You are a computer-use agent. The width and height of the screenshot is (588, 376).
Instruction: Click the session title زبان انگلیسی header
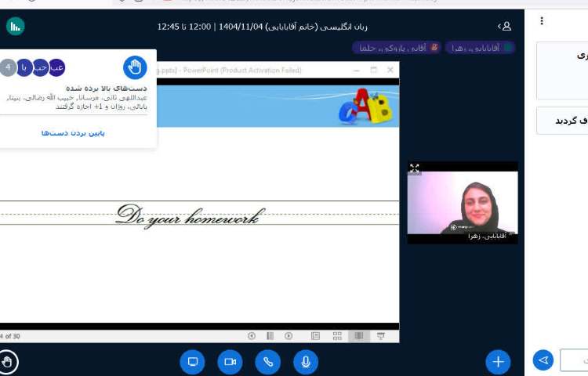[262, 27]
